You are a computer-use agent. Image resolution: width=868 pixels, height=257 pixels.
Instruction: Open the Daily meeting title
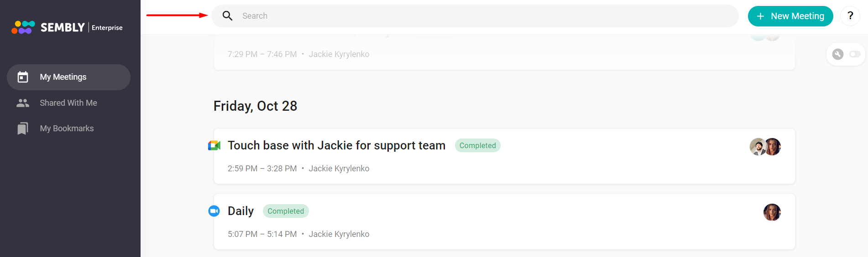click(241, 211)
